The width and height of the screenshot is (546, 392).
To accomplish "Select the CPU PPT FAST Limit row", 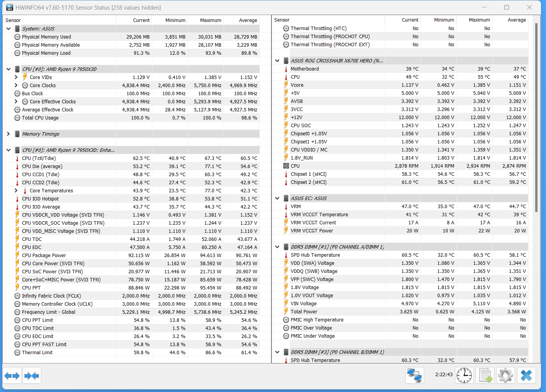I will pyautogui.click(x=131, y=344).
